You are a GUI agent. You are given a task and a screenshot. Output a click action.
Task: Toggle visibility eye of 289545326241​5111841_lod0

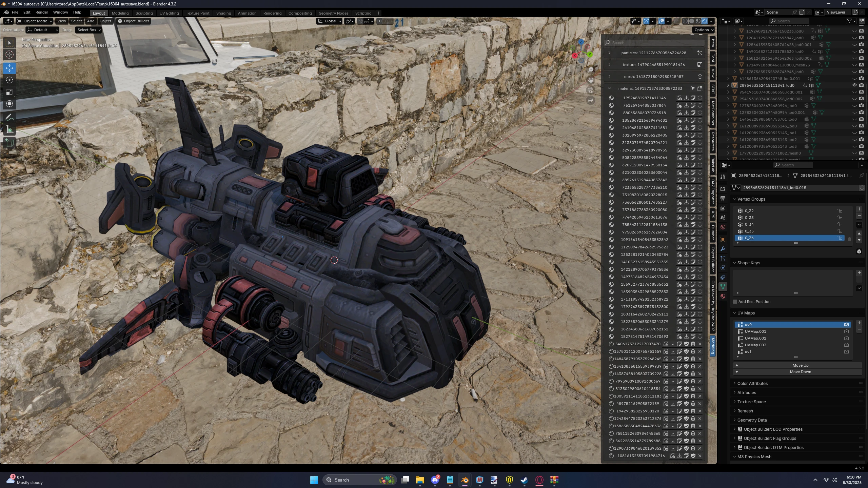pos(854,85)
